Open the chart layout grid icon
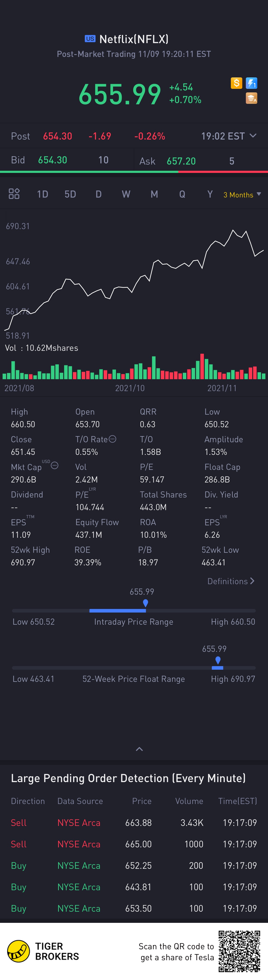 (x=14, y=194)
